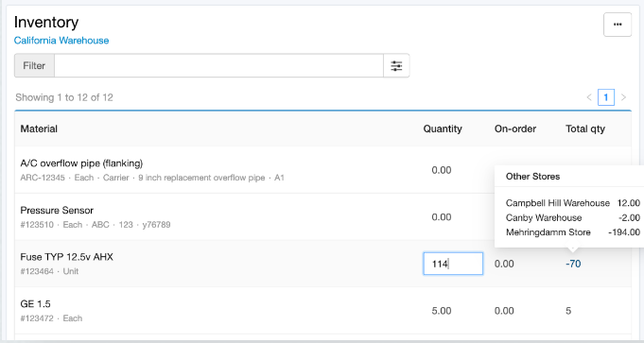Click on-order 0.00 of Fuse TYP
Screen dimensions: 644x343
(x=504, y=264)
